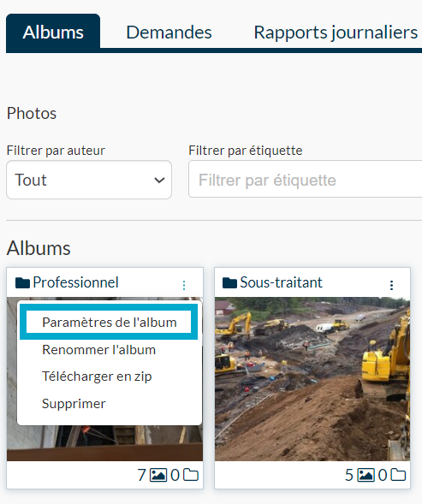This screenshot has height=504, width=422.
Task: Choose Supprimer from the album menu
Action: tap(74, 404)
